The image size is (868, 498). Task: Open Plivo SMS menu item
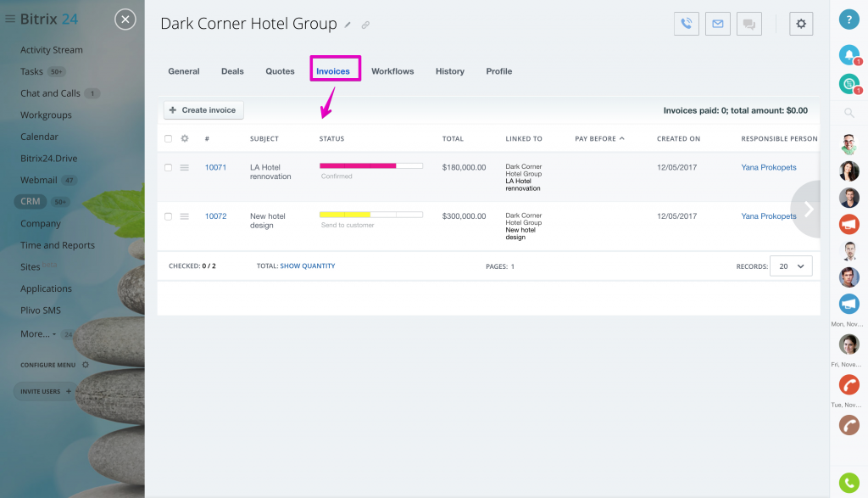tap(41, 311)
